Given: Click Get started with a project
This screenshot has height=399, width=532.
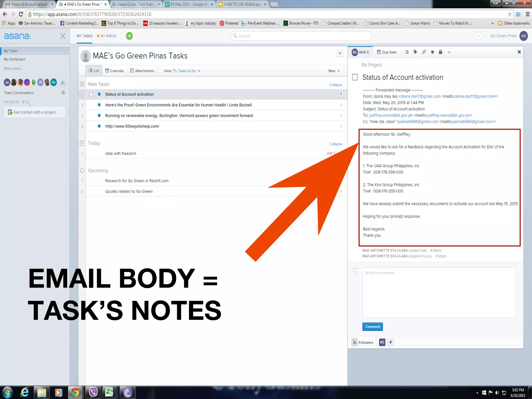Looking at the screenshot, I should (35, 112).
